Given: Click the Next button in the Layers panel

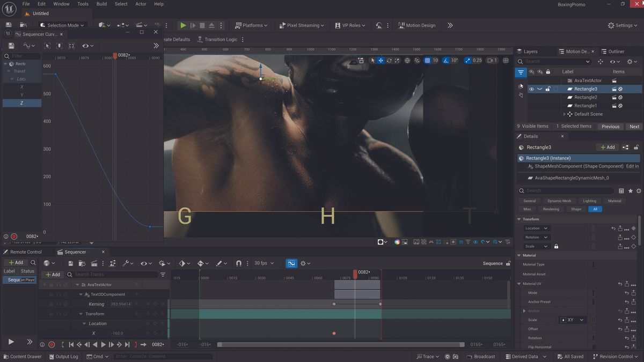Looking at the screenshot, I should click(634, 127).
